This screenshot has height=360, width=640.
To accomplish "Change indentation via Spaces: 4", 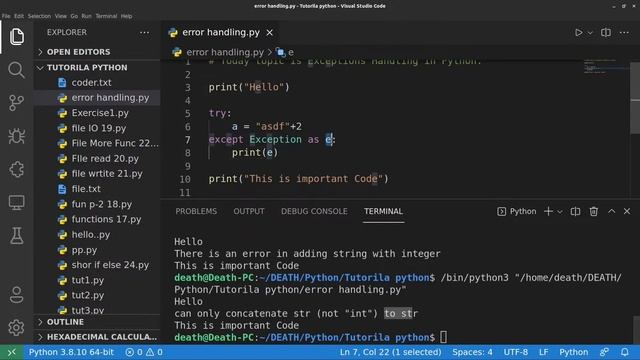I will tap(472, 352).
